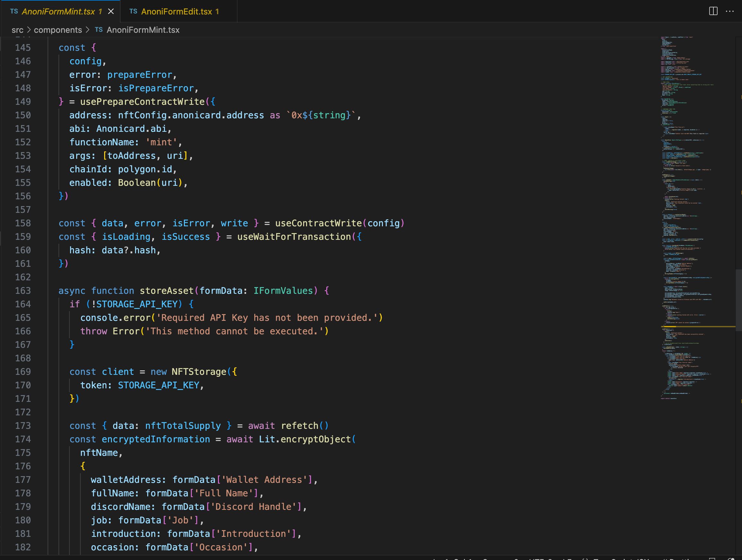Select the AnoniFormMint.tsx editor tab
742x560 pixels.
[x=60, y=11]
